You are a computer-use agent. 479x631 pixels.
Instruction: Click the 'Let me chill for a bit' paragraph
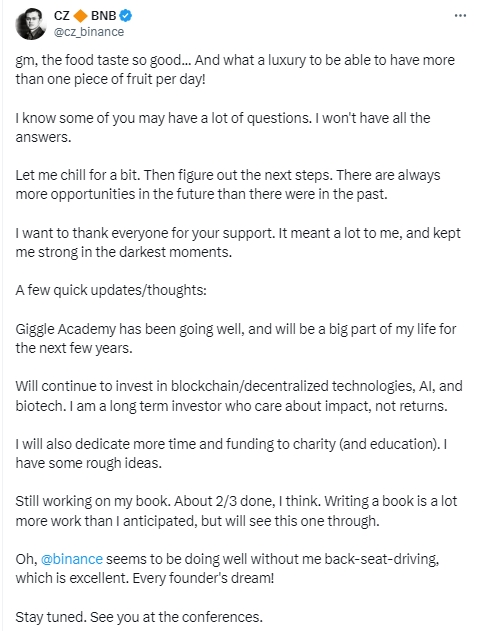pos(228,185)
